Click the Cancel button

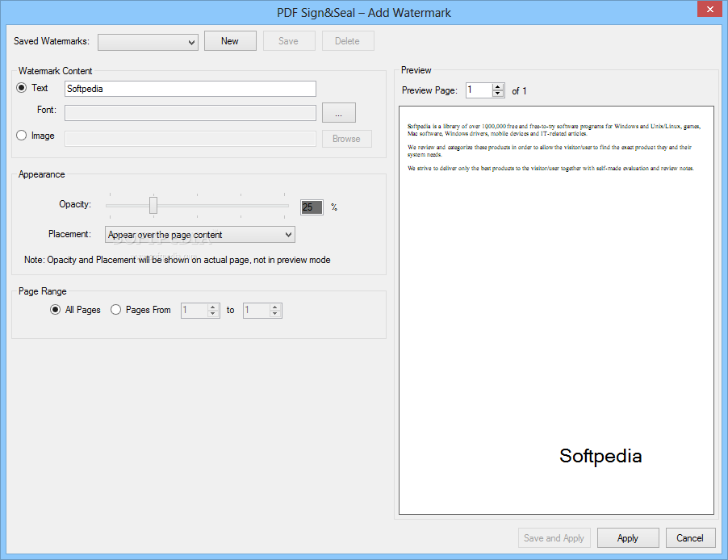690,538
